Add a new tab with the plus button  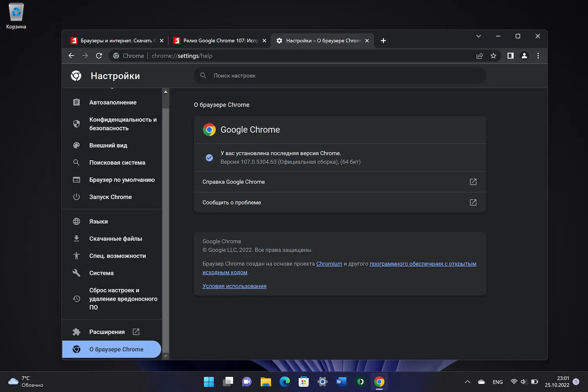click(x=383, y=40)
